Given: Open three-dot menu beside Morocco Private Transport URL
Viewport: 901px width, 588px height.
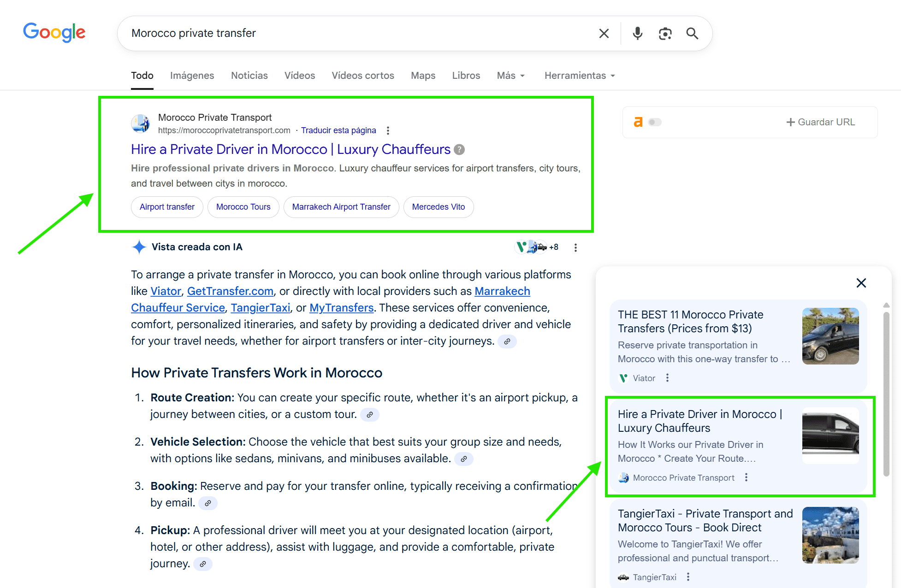Looking at the screenshot, I should tap(388, 130).
